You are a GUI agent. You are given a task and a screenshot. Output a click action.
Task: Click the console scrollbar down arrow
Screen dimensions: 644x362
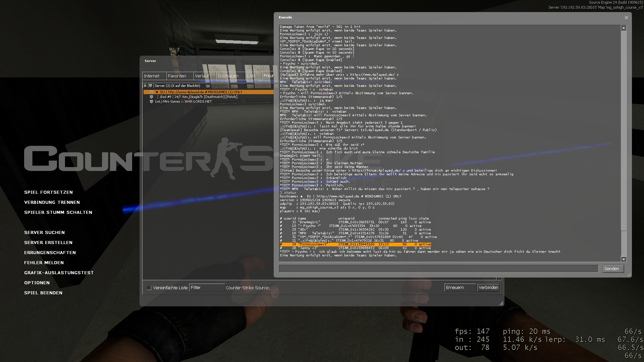624,259
